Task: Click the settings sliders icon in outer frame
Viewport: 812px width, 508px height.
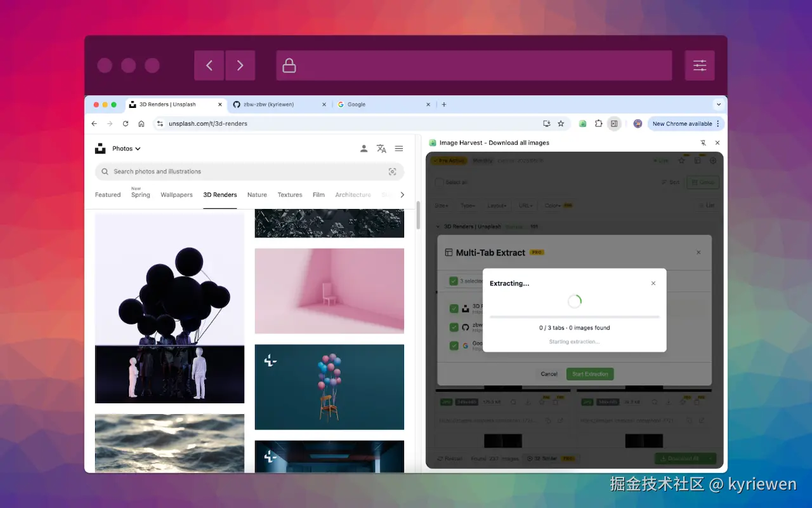Action: coord(700,65)
